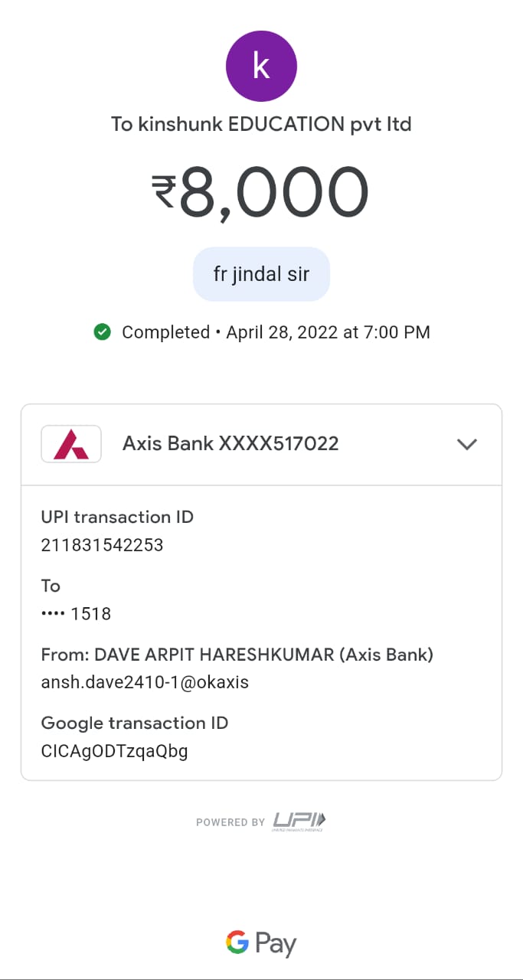Viewport: 523px width, 980px height.
Task: Click the completed date and time text
Action: pos(328,332)
